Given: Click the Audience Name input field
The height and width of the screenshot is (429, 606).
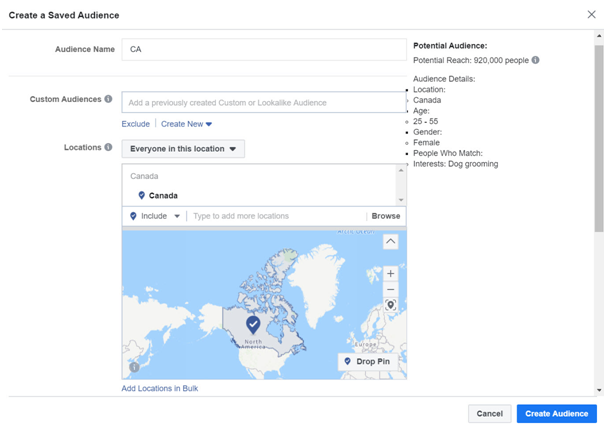Looking at the screenshot, I should point(264,49).
